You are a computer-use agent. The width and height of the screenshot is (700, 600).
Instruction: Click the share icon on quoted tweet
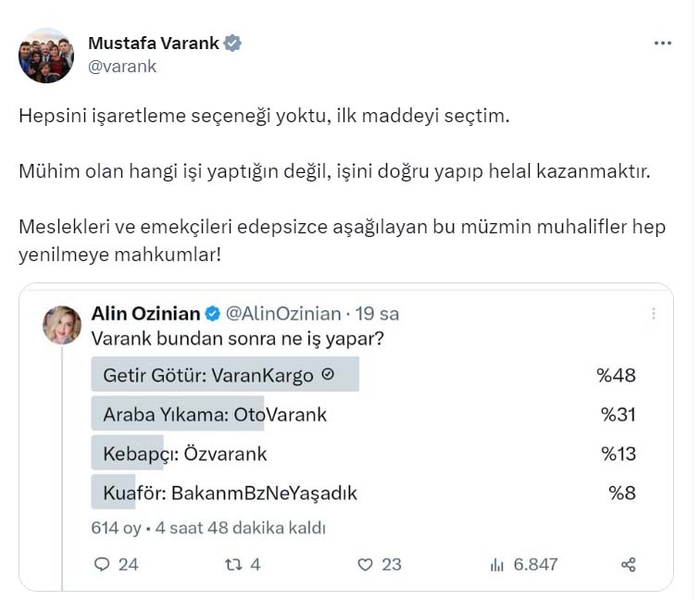coord(629,564)
